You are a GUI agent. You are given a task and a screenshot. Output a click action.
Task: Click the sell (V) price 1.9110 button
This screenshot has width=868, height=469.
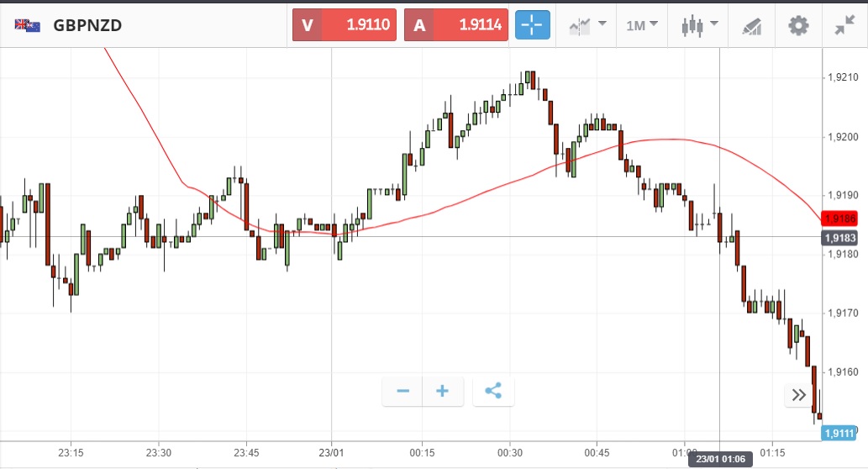tap(345, 25)
